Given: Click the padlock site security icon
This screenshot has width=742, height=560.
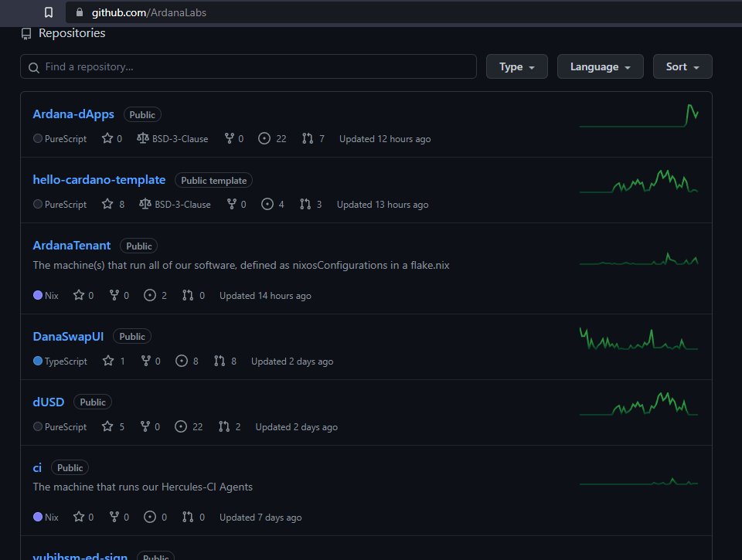Looking at the screenshot, I should 80,12.
